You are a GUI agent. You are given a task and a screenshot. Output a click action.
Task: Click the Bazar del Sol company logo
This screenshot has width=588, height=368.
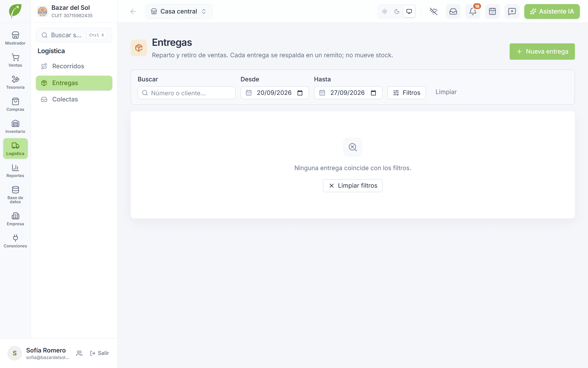click(x=42, y=11)
